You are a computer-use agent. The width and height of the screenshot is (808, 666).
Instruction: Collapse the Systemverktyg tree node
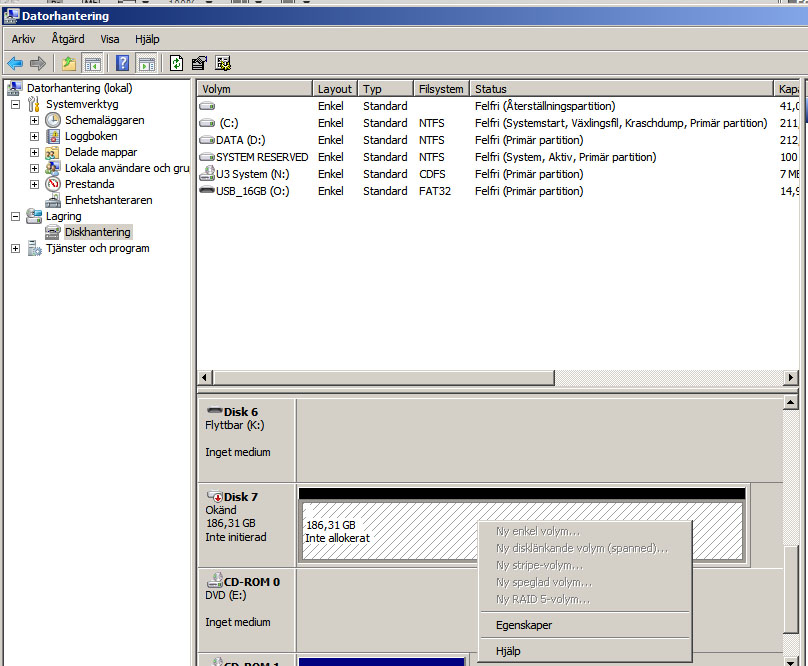(15, 104)
